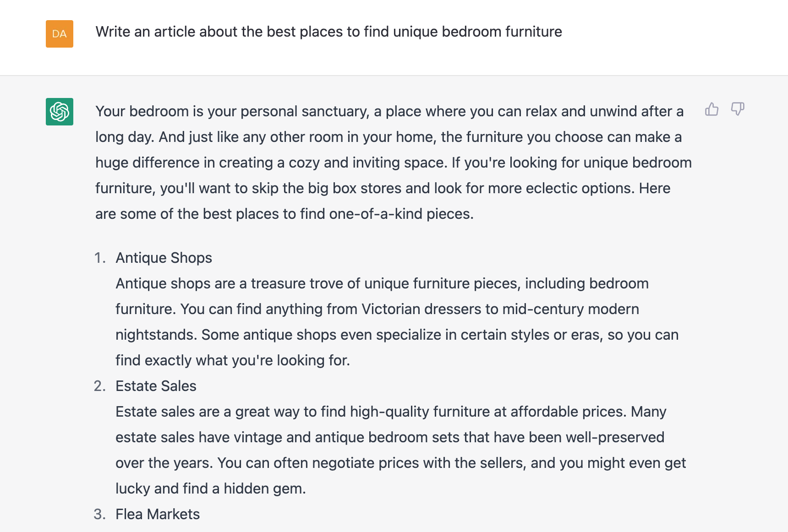
Task: Click list number 1 beside Antique Shops
Action: pos(100,258)
